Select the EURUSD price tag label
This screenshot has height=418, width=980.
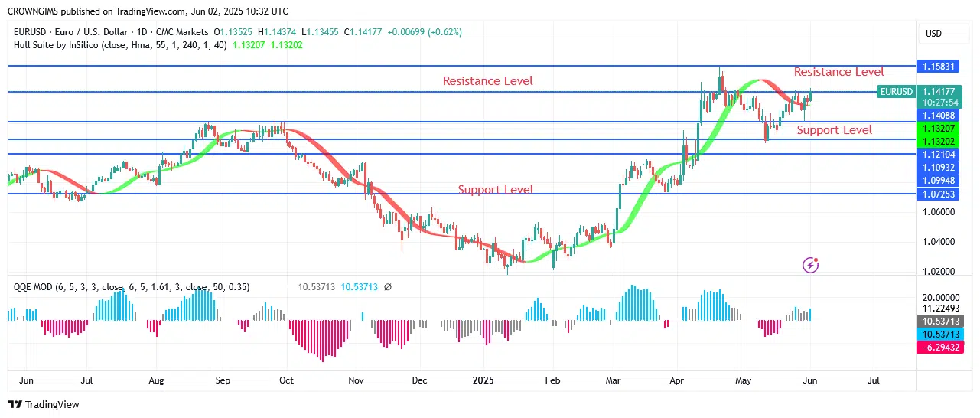coord(896,92)
